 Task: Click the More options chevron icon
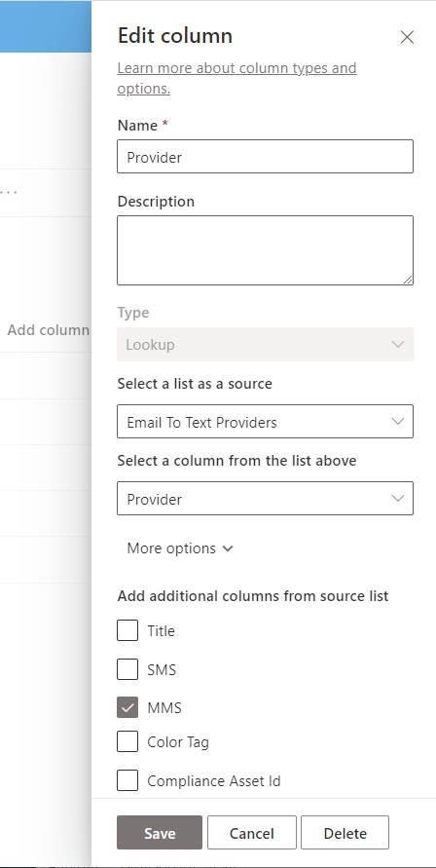(x=228, y=548)
